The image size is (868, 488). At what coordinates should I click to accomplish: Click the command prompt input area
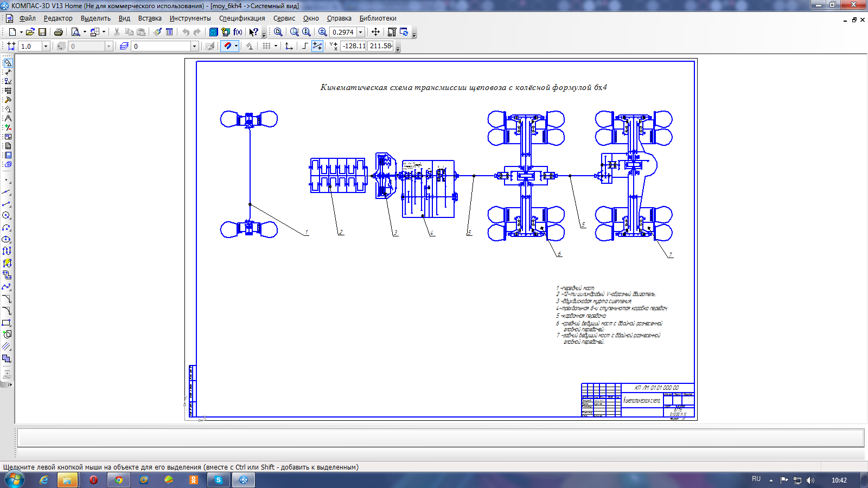tap(441, 438)
